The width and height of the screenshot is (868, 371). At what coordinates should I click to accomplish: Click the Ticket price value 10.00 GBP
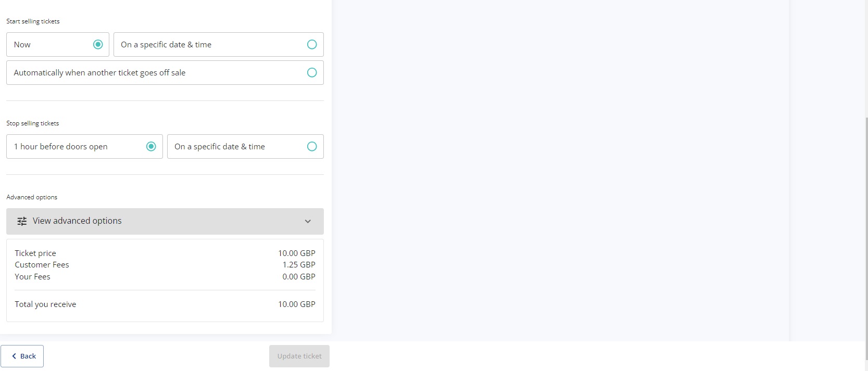(x=297, y=253)
